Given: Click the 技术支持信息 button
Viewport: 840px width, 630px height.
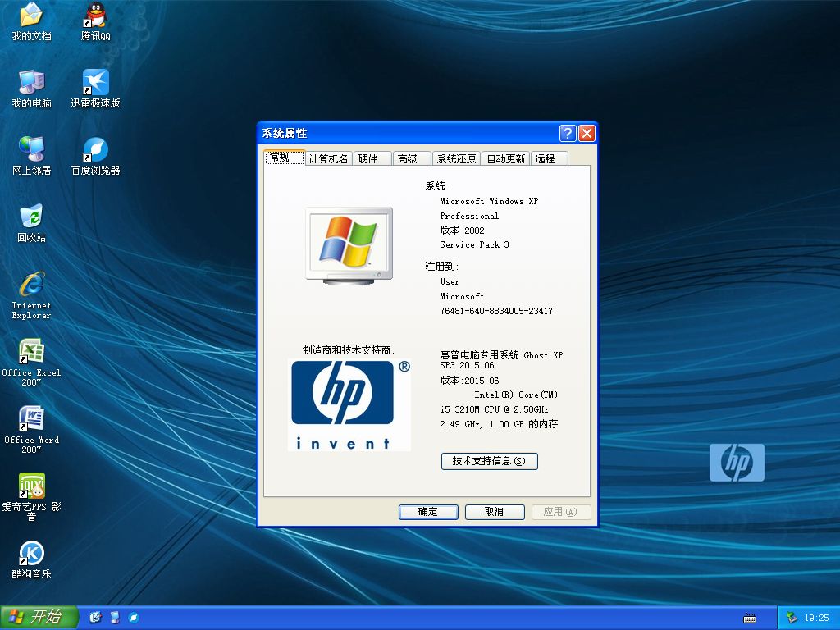Looking at the screenshot, I should (489, 461).
